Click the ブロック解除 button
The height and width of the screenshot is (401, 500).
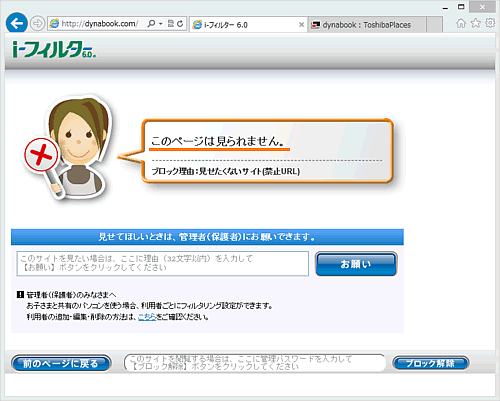(x=431, y=363)
